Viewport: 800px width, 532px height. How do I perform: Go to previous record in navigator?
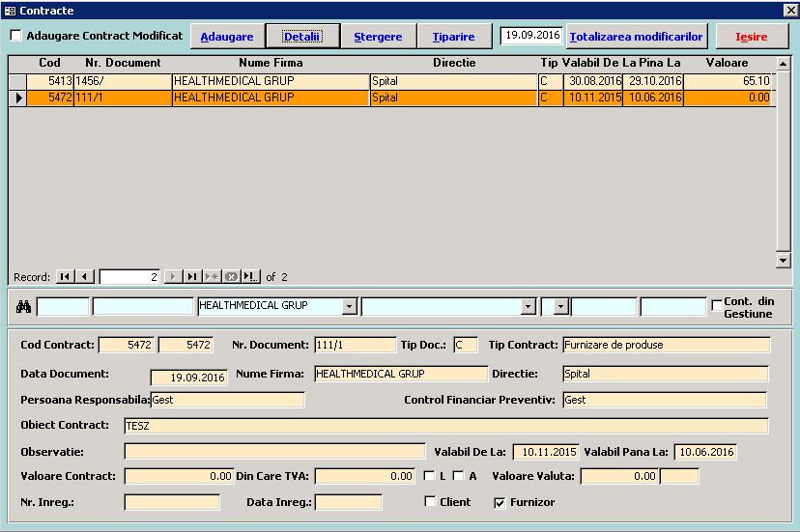pos(84,277)
